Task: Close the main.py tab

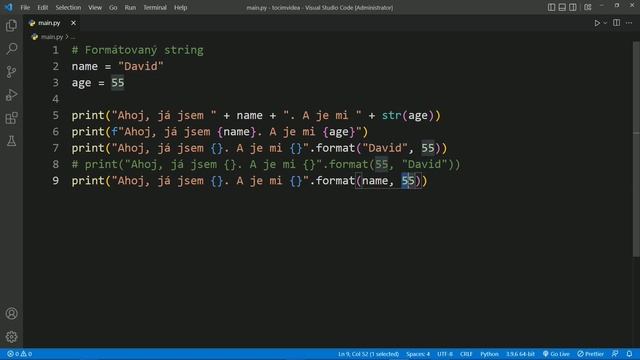Action: pos(73,23)
